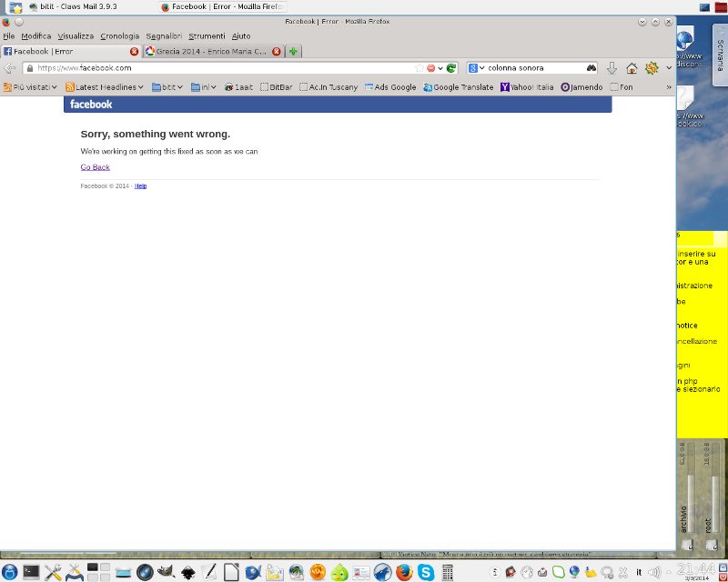Open the Strumenti menu
The height and width of the screenshot is (582, 728).
(207, 36)
